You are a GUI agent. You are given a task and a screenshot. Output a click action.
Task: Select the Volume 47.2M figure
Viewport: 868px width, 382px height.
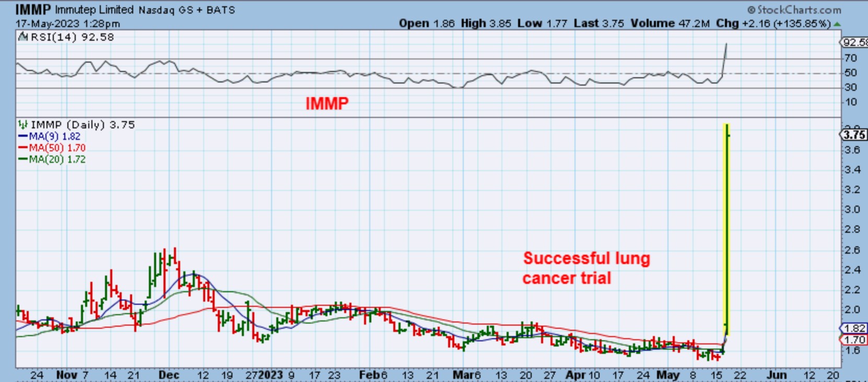pos(670,23)
